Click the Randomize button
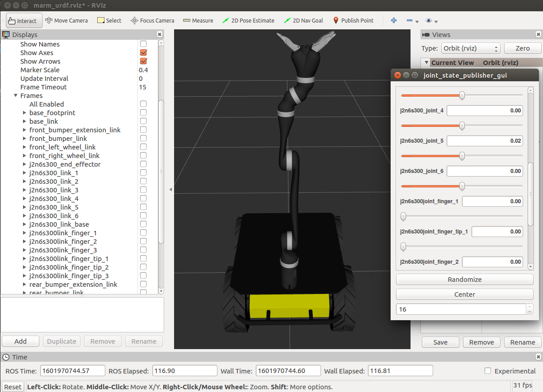543x392 pixels. pyautogui.click(x=464, y=280)
